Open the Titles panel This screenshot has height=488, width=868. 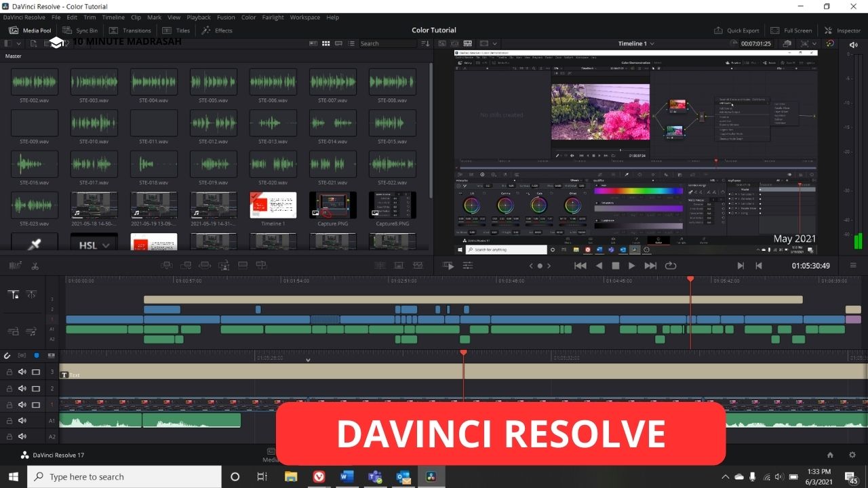176,30
